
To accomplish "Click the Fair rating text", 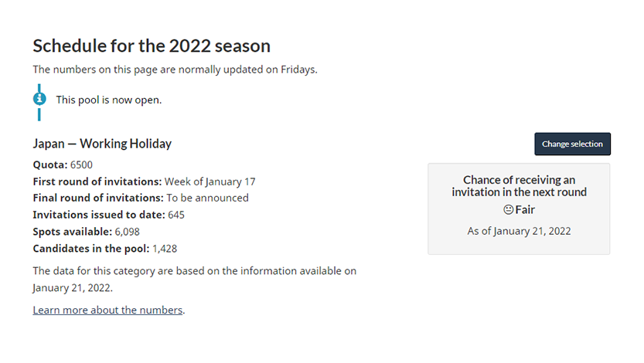I will [x=525, y=209].
